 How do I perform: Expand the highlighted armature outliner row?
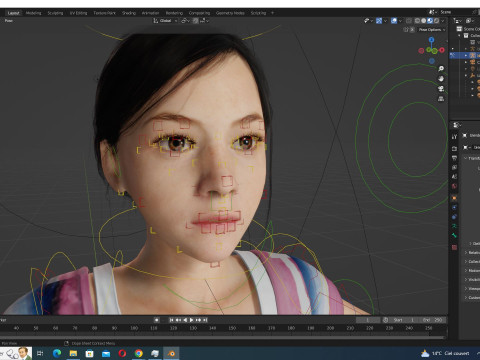(x=466, y=55)
